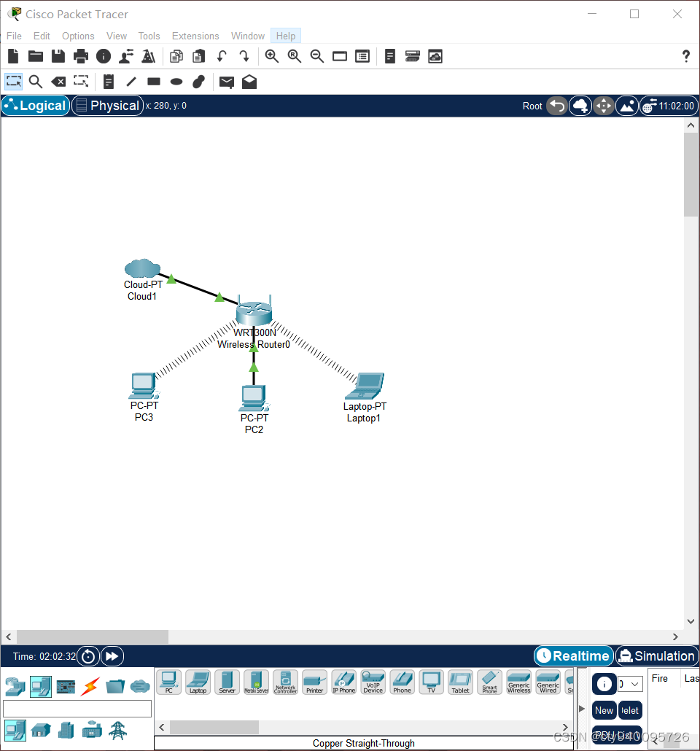The height and width of the screenshot is (751, 700).
Task: Click the Back navigation arrow beside Root
Action: (x=557, y=106)
